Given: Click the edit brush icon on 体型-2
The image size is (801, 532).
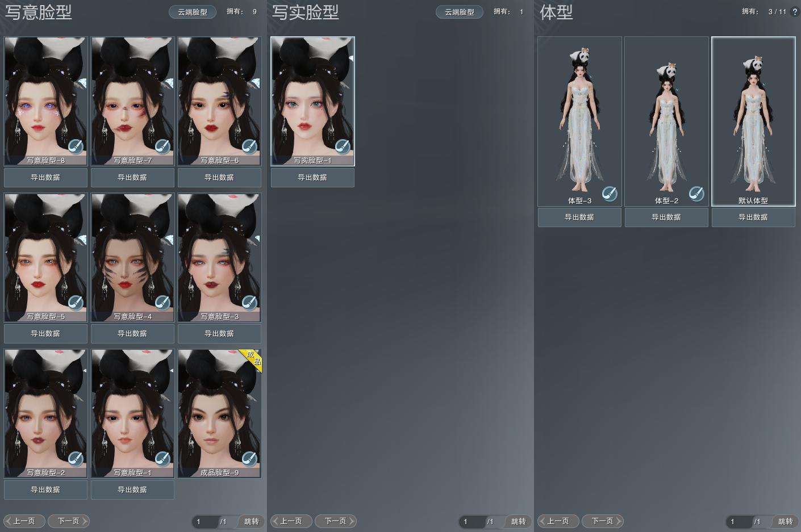Looking at the screenshot, I should click(x=696, y=194).
